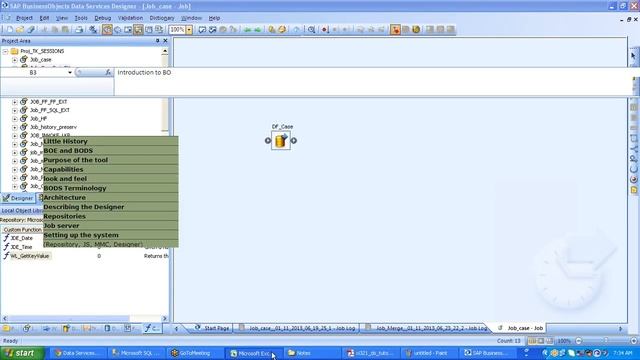The height and width of the screenshot is (360, 640).
Task: Expand the JOB_FF_FF_EXT tree node
Action: pos(15,102)
